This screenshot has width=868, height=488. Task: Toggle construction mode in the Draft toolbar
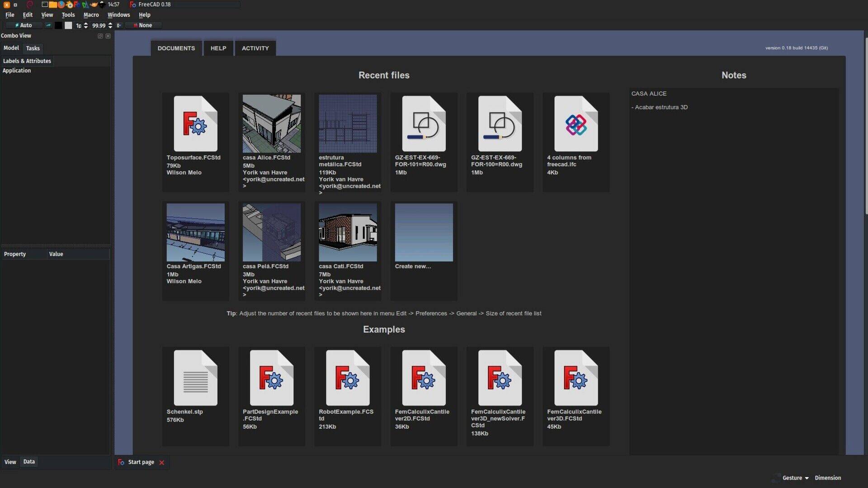point(48,25)
